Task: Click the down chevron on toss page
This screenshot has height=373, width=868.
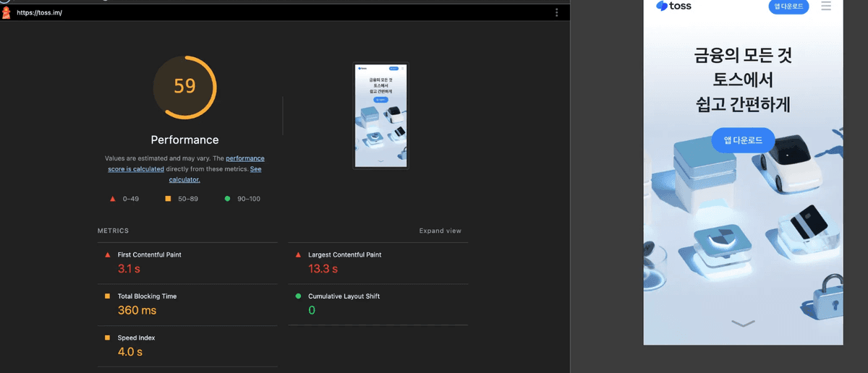Action: [x=743, y=323]
